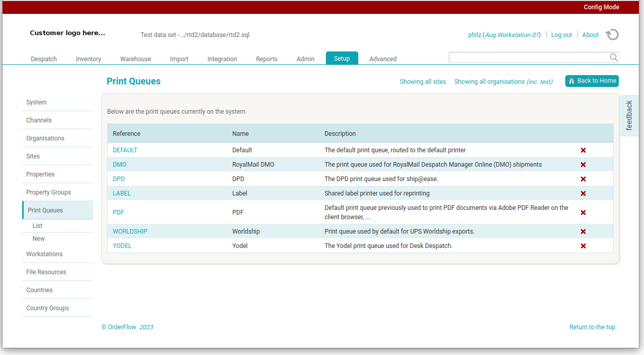
Task: Remove the LABEL print queue
Action: (583, 193)
